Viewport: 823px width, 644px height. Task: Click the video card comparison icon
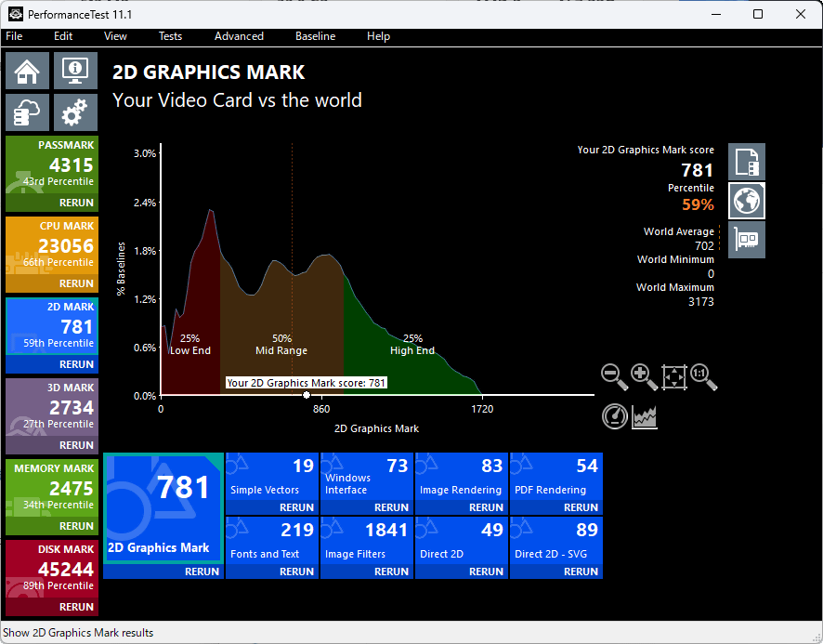(x=746, y=239)
